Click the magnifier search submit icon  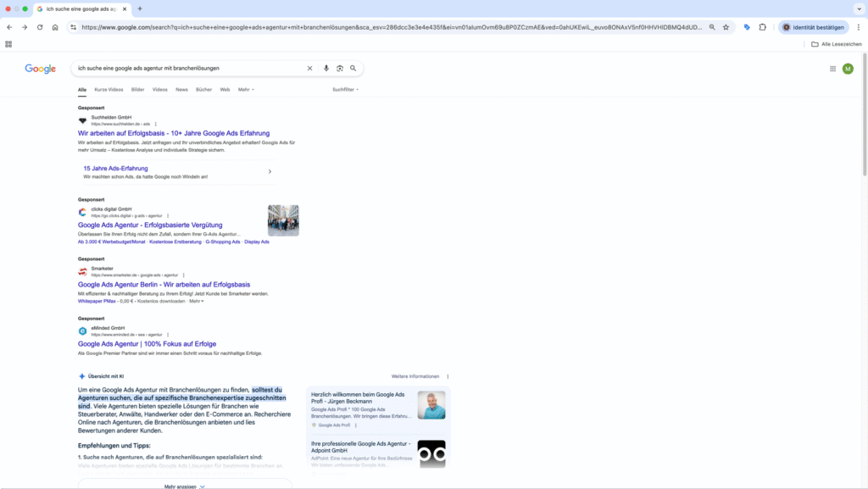(x=353, y=69)
